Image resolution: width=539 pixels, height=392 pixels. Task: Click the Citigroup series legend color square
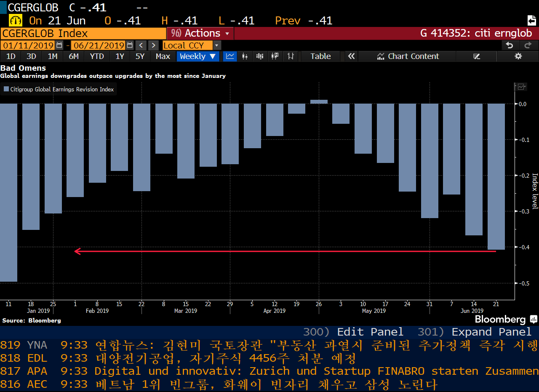pyautogui.click(x=6, y=89)
